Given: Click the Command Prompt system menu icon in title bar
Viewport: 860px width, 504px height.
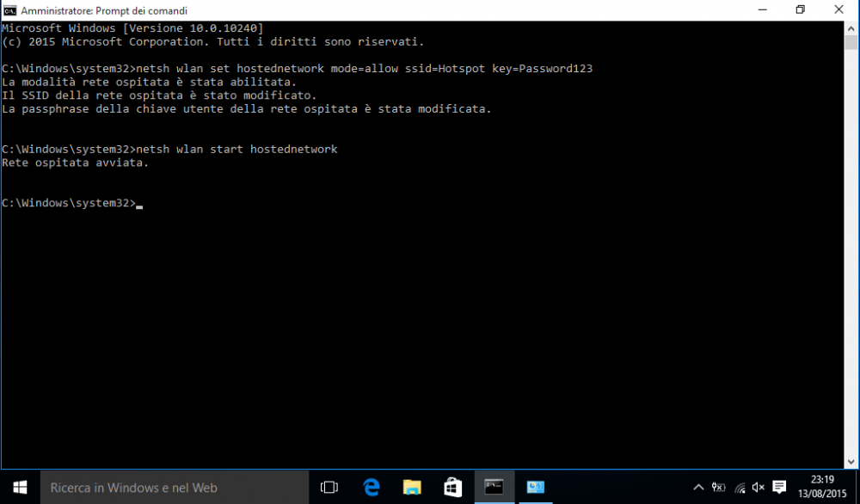Looking at the screenshot, I should (x=9, y=10).
